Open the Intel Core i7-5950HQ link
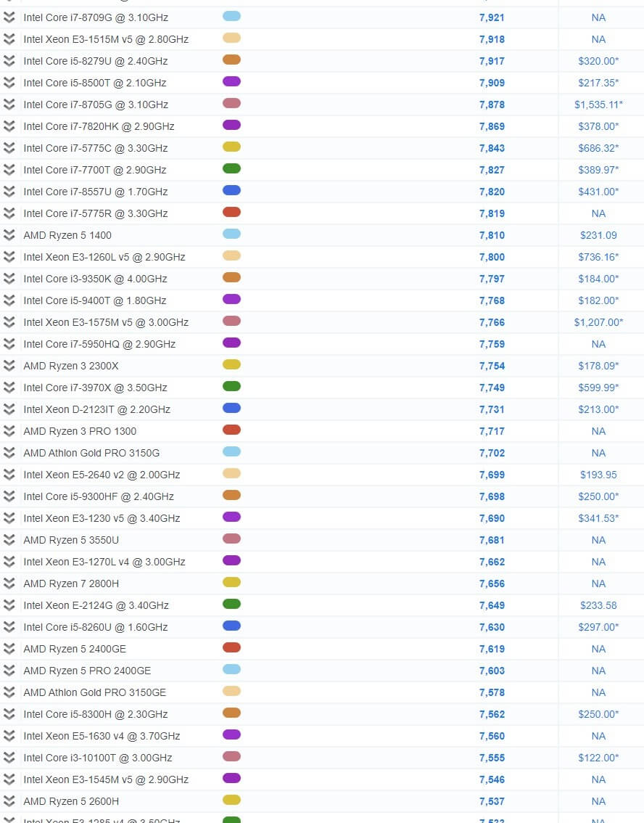This screenshot has height=823, width=644. (99, 344)
